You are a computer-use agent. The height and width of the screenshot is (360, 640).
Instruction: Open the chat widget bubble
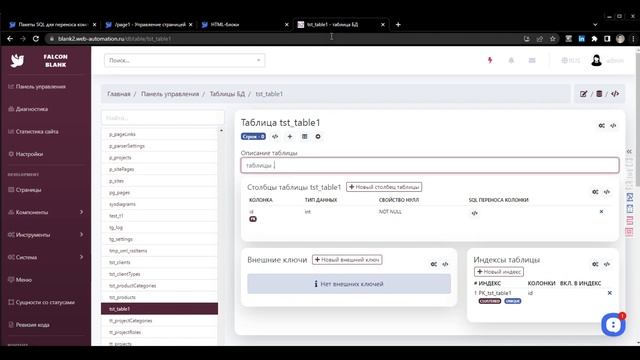[613, 325]
